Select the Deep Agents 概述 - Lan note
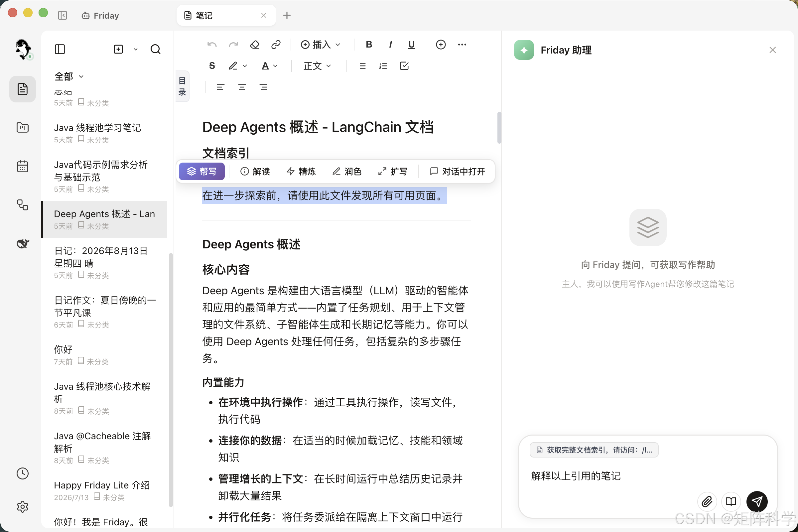The height and width of the screenshot is (532, 798). pos(104,219)
